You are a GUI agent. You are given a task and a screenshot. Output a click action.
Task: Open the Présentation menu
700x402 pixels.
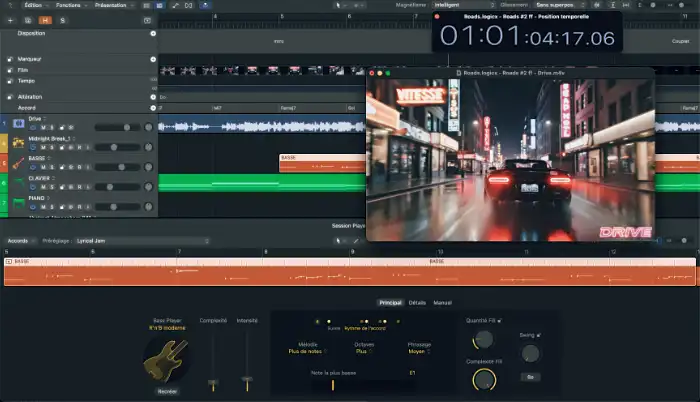pyautogui.click(x=113, y=5)
